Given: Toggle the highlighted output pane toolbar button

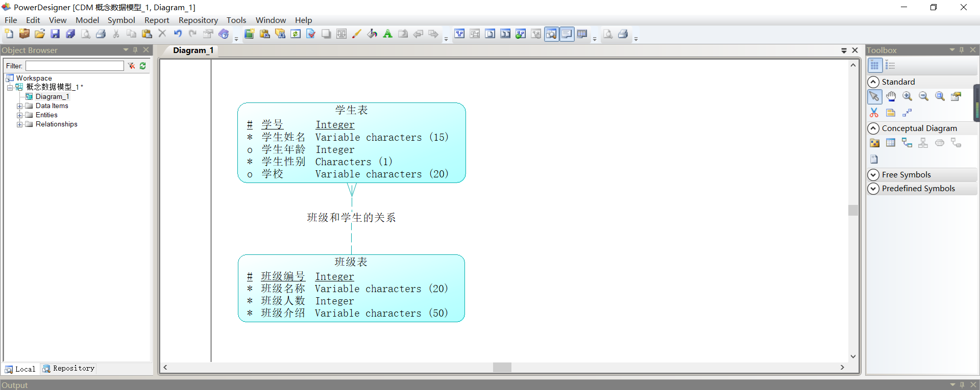Looking at the screenshot, I should [x=567, y=34].
